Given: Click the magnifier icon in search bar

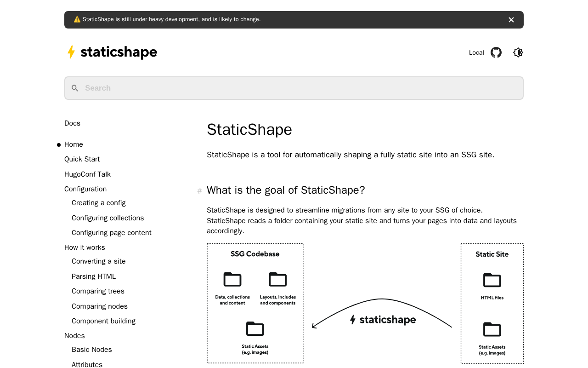Looking at the screenshot, I should tap(75, 88).
